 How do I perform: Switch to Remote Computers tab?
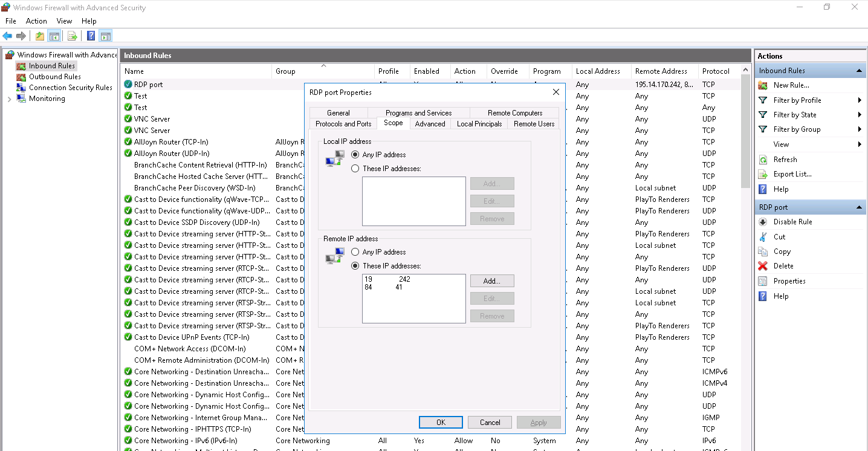[x=515, y=113]
